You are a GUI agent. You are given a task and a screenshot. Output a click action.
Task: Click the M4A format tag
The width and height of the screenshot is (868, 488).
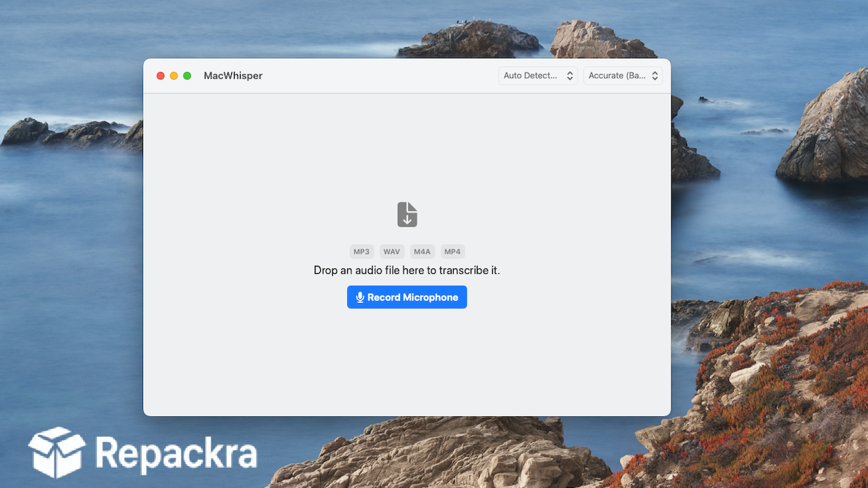[422, 251]
